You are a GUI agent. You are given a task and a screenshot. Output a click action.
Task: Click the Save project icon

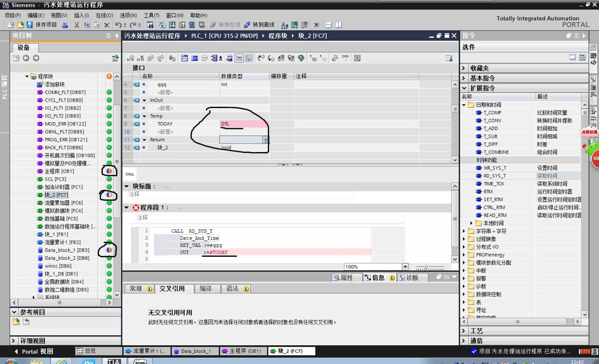29,25
